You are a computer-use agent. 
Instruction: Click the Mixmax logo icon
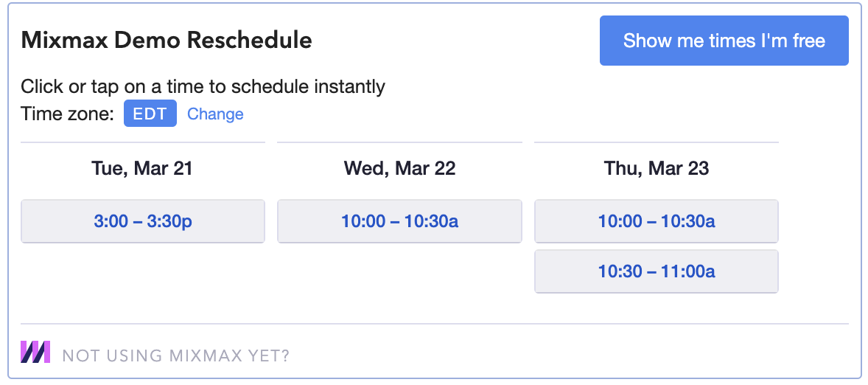point(35,352)
